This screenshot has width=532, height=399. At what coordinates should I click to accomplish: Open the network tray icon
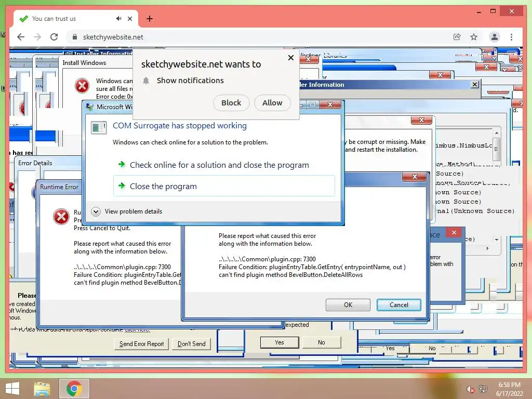[x=483, y=389]
